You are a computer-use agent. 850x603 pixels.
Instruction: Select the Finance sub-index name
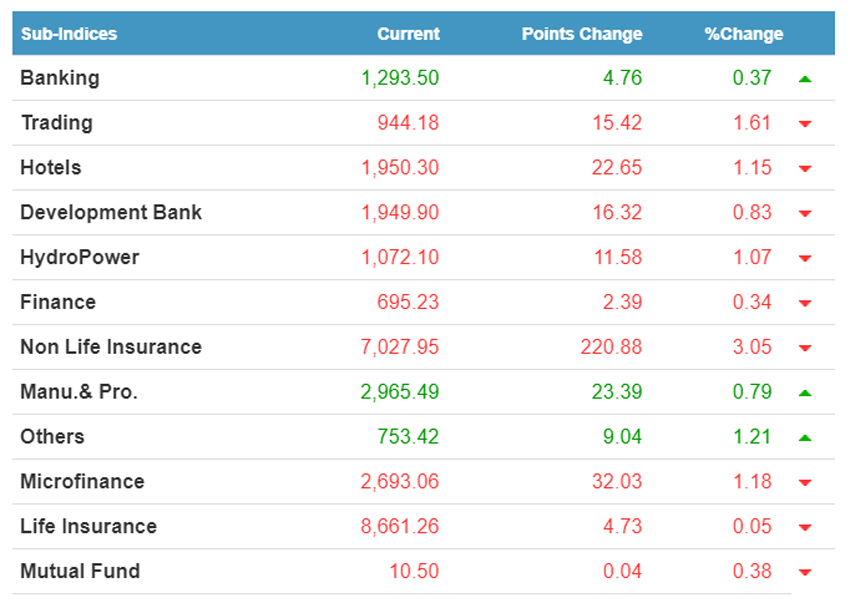pos(58,302)
